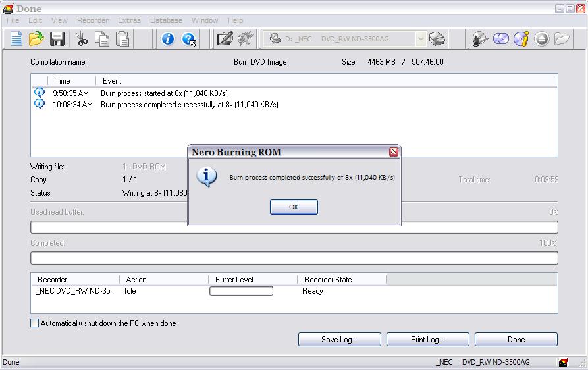This screenshot has height=370, width=588.
Task: Open a compilation via the folder icon
Action: (36, 39)
